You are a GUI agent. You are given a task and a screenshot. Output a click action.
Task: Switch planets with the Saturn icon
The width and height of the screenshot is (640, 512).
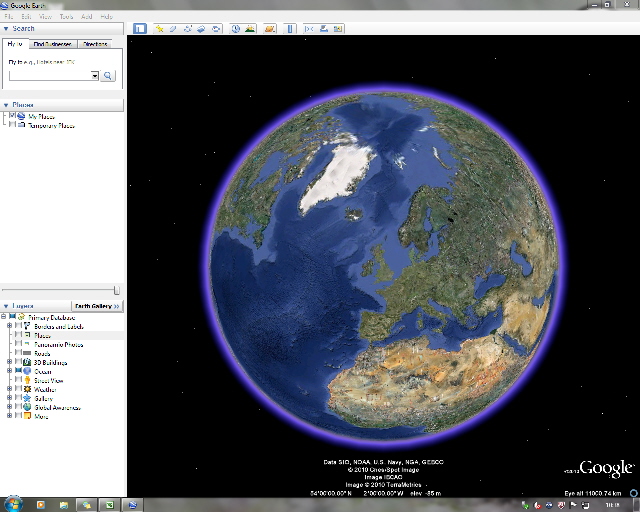pos(270,29)
